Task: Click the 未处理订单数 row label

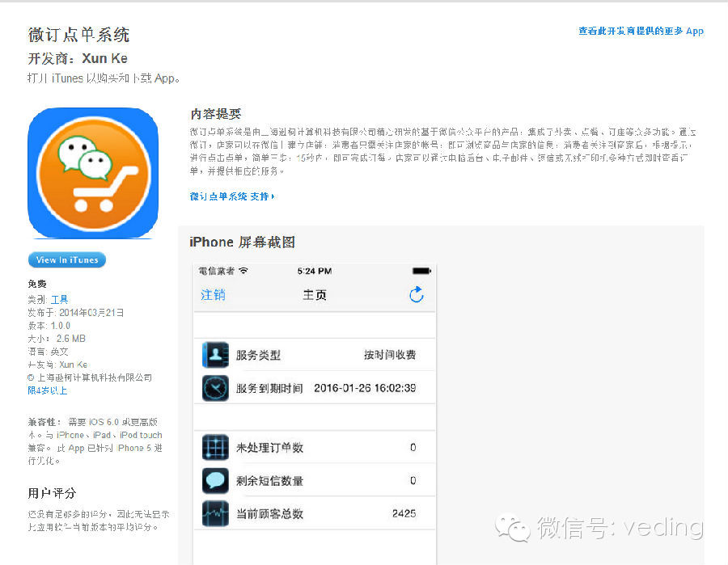Action: [x=269, y=448]
